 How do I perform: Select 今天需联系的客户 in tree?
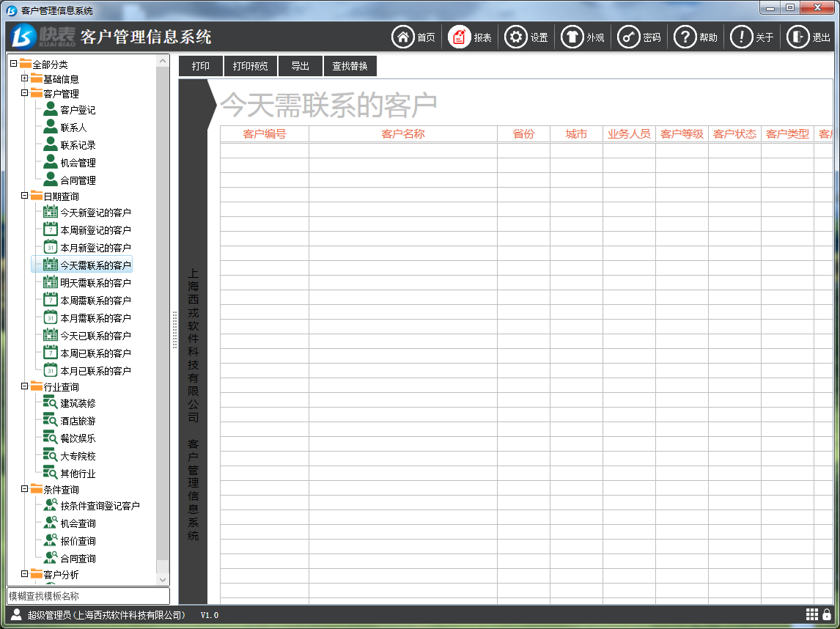[x=95, y=265]
